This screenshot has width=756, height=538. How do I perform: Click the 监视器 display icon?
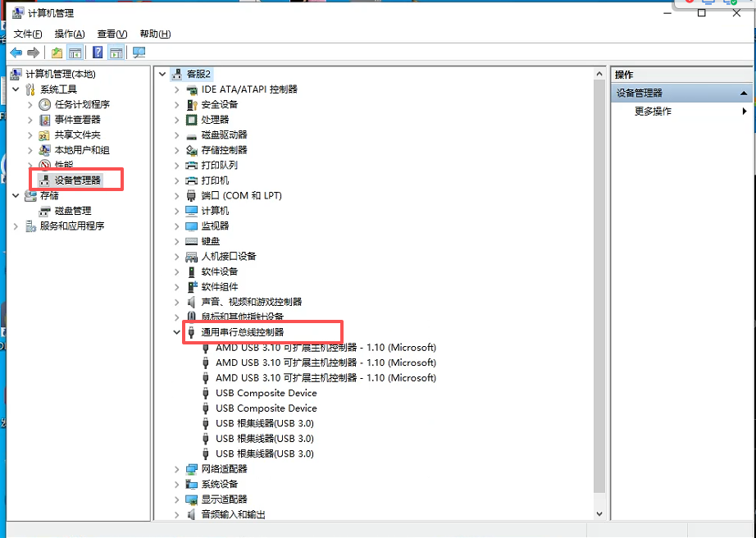[191, 226]
